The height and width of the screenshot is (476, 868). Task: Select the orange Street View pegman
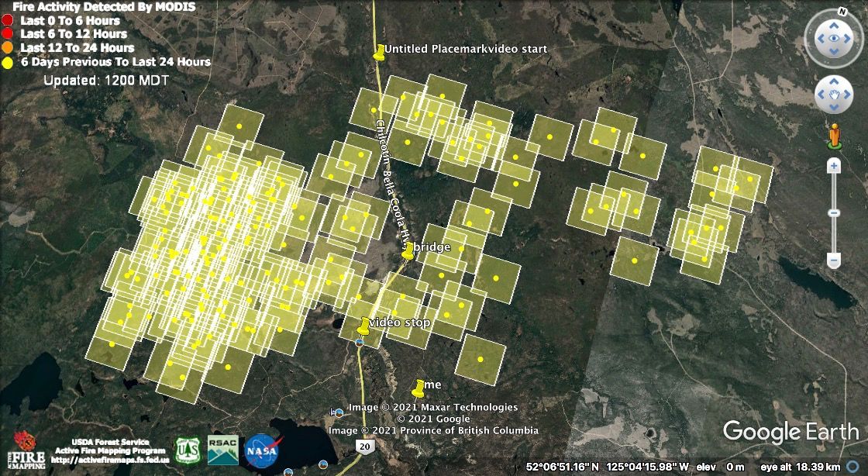pos(834,135)
